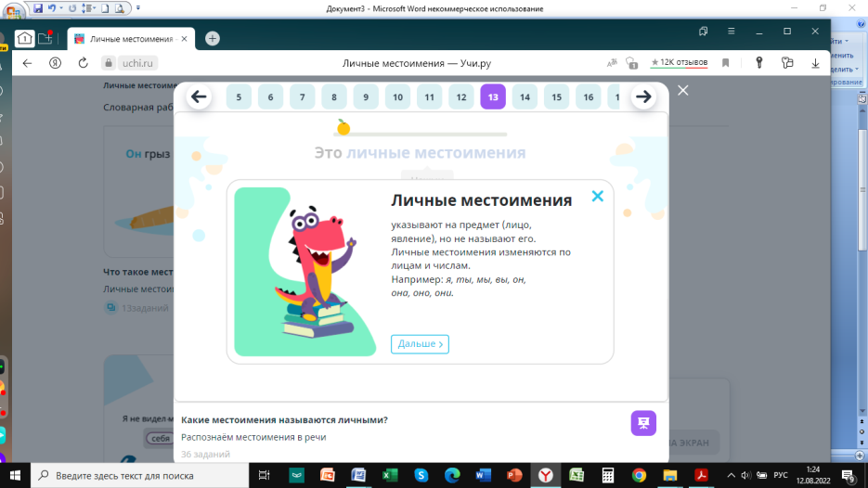
Task: Open the page translation icon
Action: click(x=612, y=63)
